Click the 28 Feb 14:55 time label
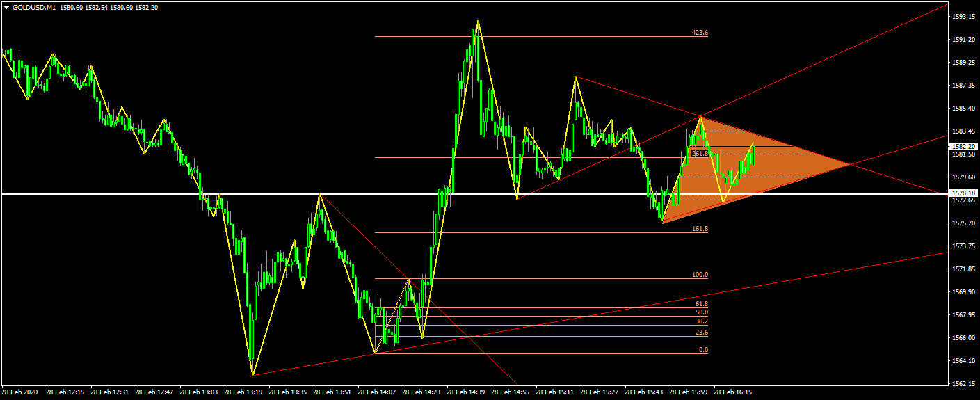The width and height of the screenshot is (980, 400). (x=511, y=392)
